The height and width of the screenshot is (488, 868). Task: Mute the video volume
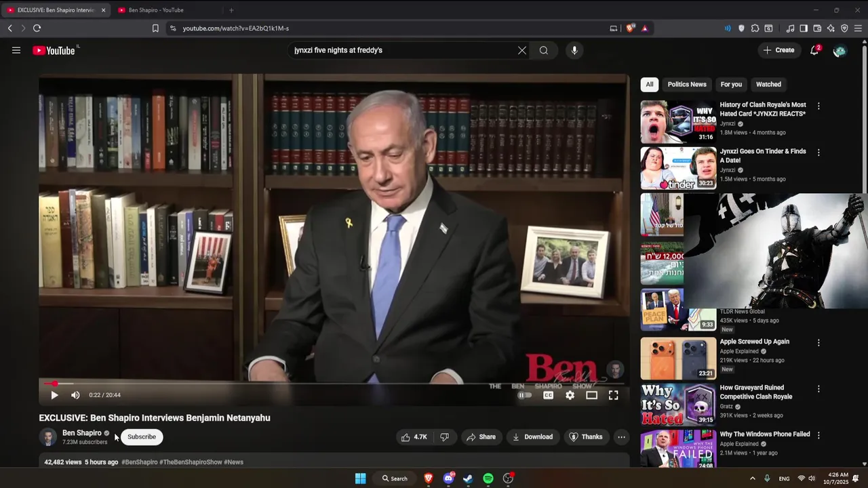pos(75,395)
